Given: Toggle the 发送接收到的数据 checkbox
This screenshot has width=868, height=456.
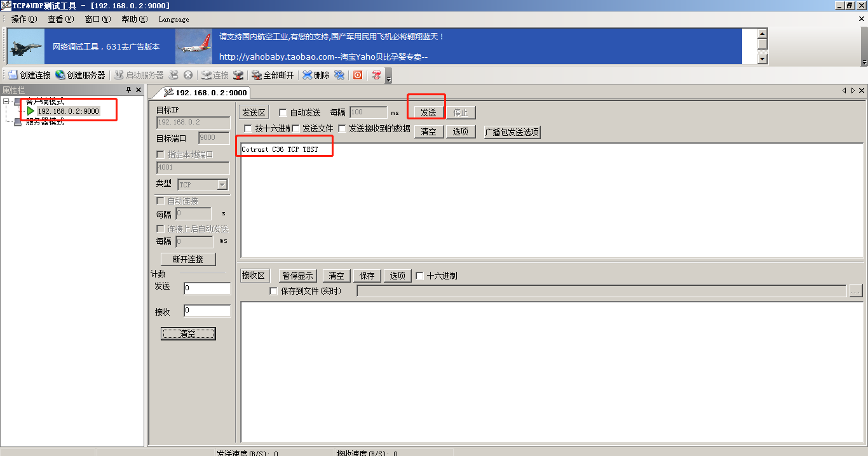Looking at the screenshot, I should pos(342,129).
